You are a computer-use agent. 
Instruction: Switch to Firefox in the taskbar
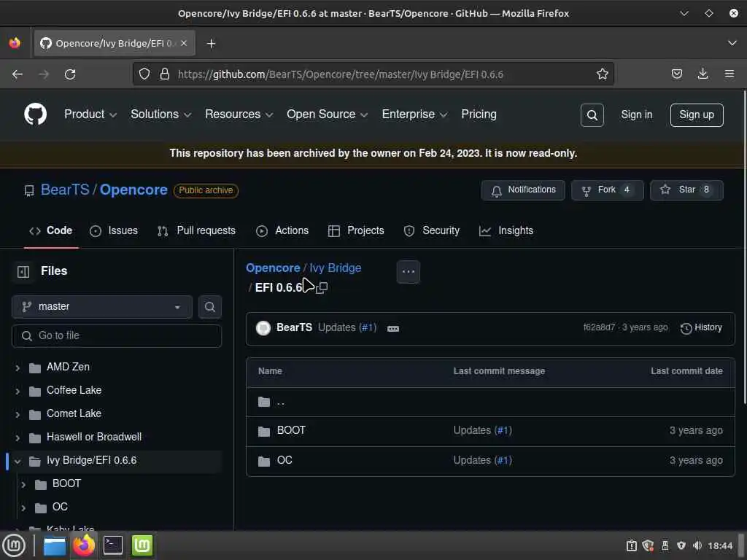point(84,545)
